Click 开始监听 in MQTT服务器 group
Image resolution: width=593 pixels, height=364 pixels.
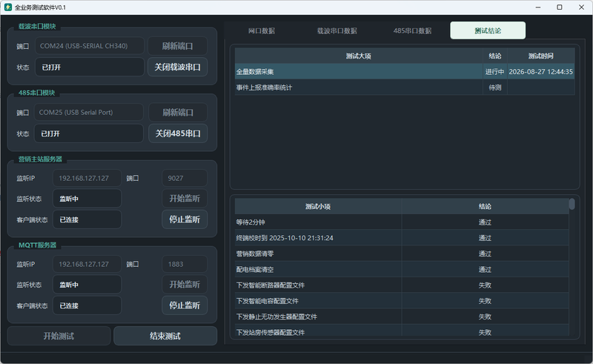pos(185,284)
